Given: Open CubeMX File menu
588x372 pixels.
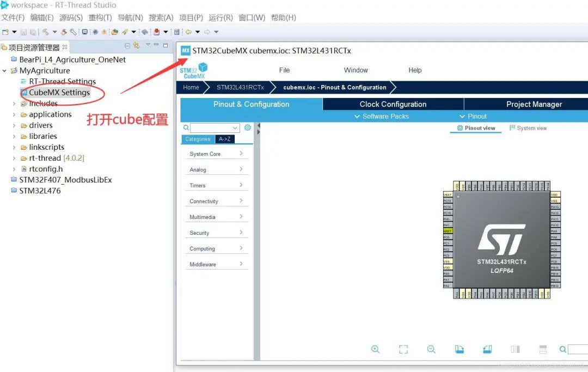Looking at the screenshot, I should click(x=284, y=70).
